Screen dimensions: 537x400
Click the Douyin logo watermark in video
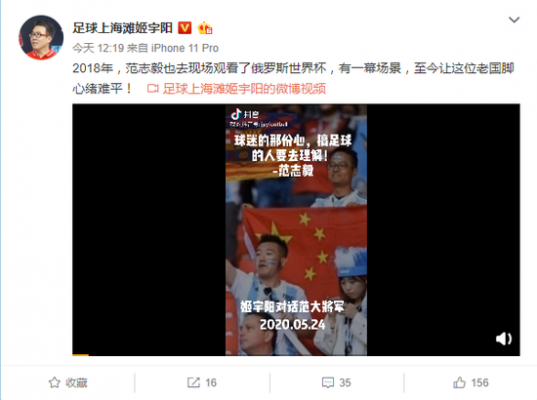click(245, 114)
